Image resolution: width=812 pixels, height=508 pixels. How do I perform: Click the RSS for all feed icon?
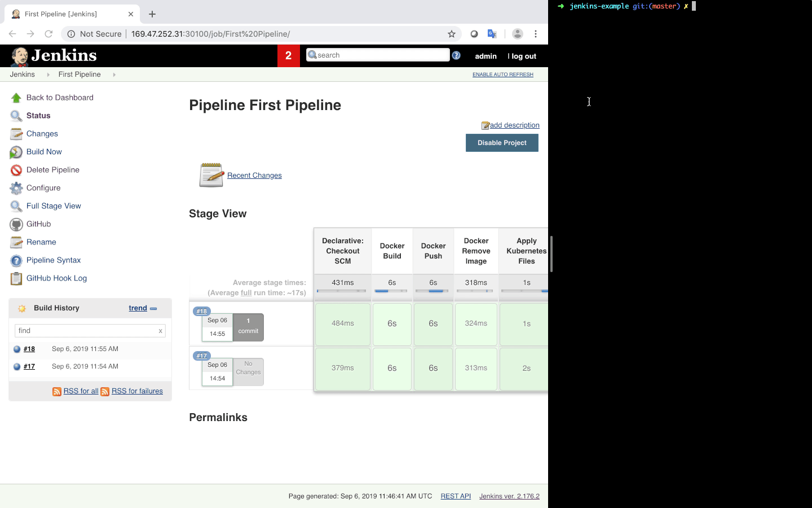[x=57, y=391]
